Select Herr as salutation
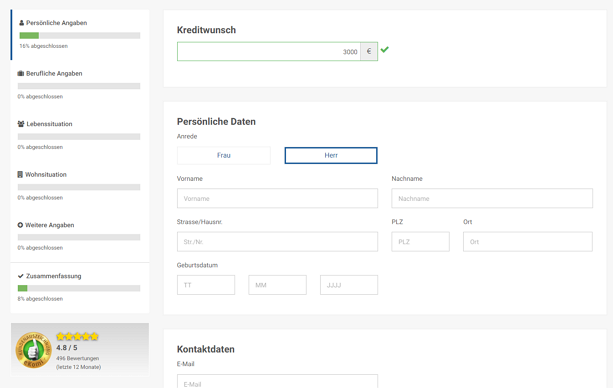Image resolution: width=613 pixels, height=388 pixels. click(331, 155)
